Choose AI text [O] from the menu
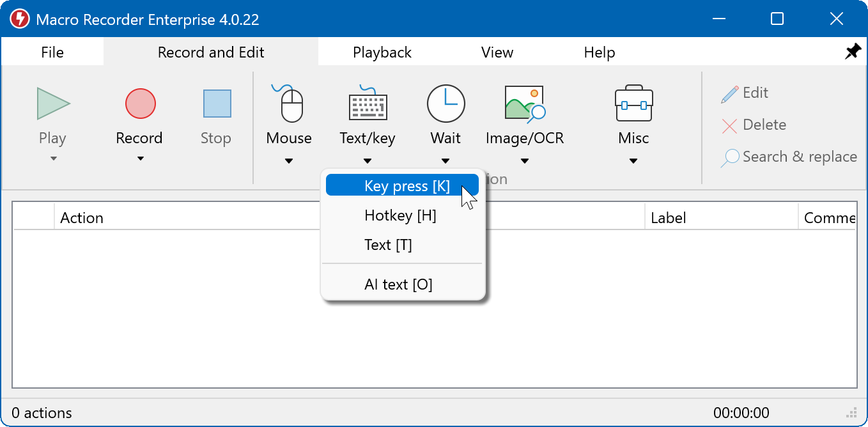The image size is (868, 427). [x=402, y=284]
